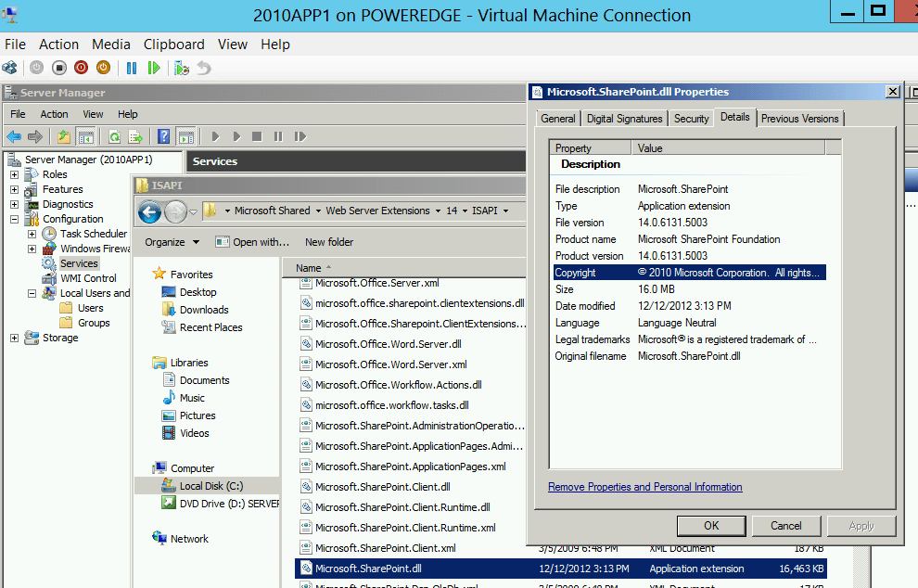The image size is (918, 588).
Task: Click the Ctrl+Alt+Del icon in VM toolbar
Action: coord(9,68)
